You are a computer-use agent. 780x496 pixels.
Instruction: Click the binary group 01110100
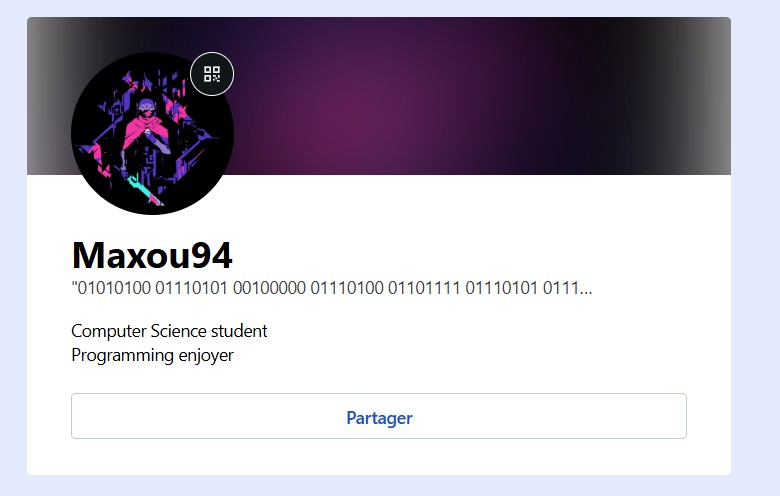(x=347, y=288)
